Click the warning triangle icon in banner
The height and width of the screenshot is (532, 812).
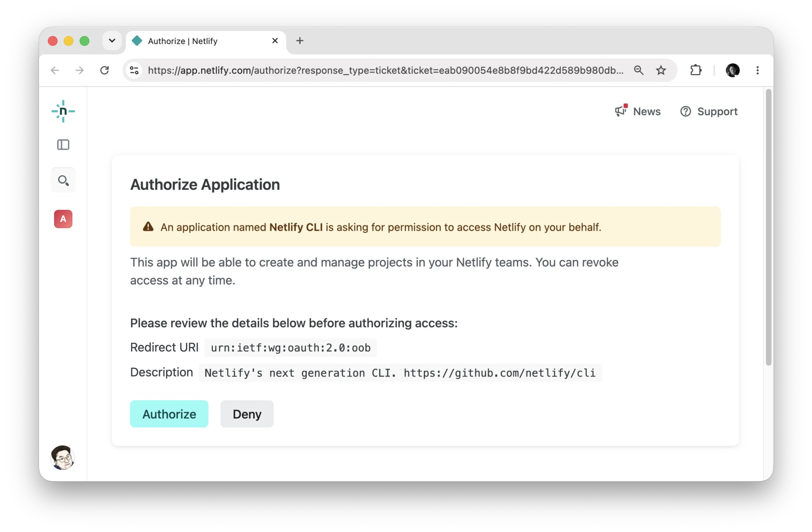[x=148, y=227]
